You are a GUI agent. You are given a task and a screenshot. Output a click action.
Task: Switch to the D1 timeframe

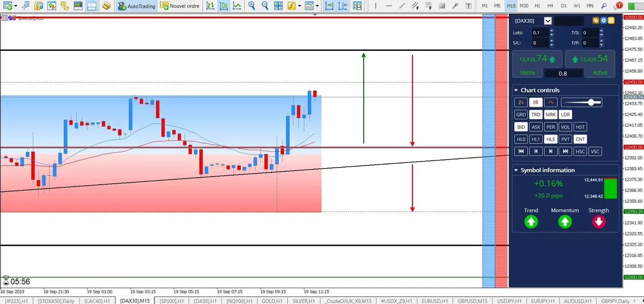tap(563, 6)
